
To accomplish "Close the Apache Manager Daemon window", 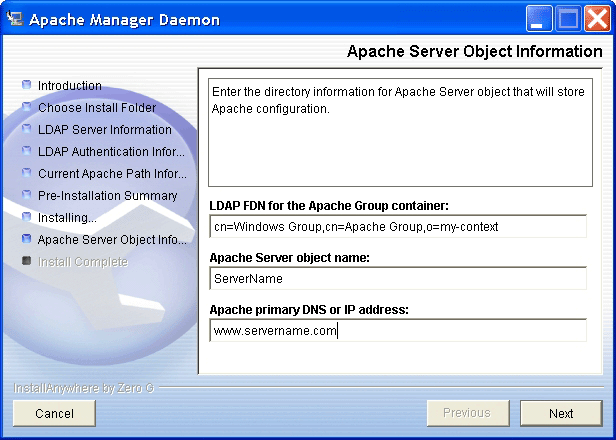I will click(597, 18).
